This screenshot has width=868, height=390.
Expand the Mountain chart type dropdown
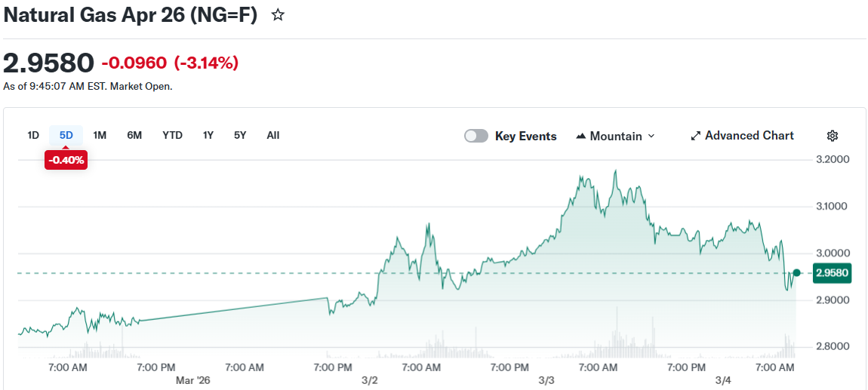pyautogui.click(x=615, y=136)
